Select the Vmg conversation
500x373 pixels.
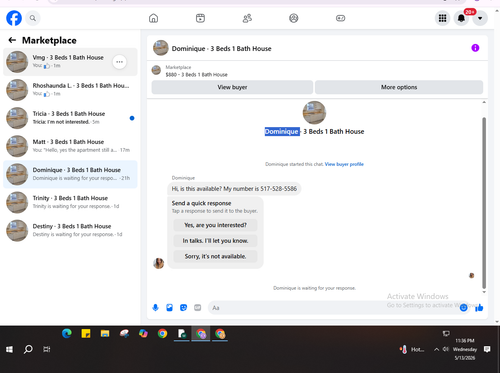coord(70,62)
